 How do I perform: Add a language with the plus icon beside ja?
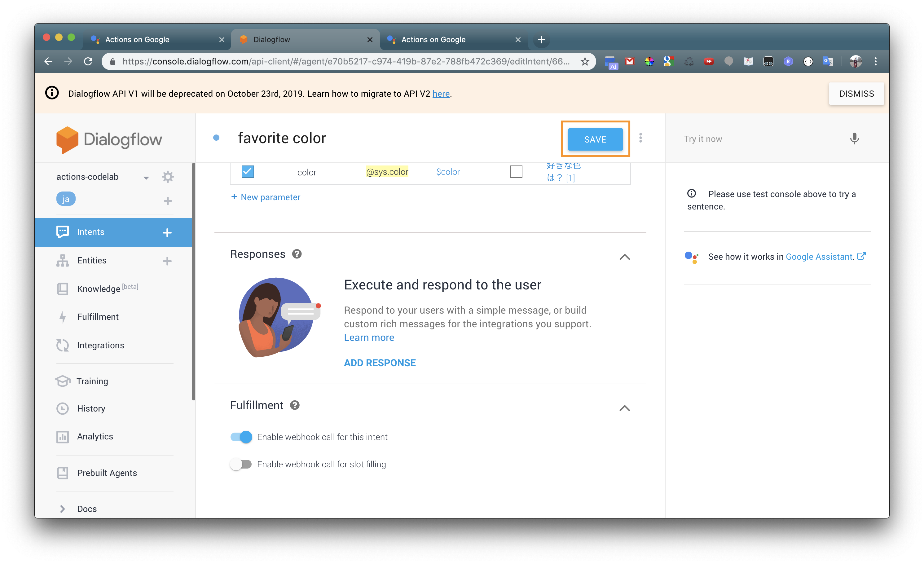tap(168, 201)
